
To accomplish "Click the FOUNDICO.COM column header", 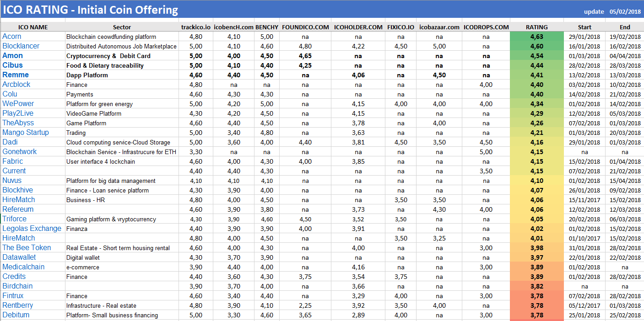I will click(x=305, y=27).
